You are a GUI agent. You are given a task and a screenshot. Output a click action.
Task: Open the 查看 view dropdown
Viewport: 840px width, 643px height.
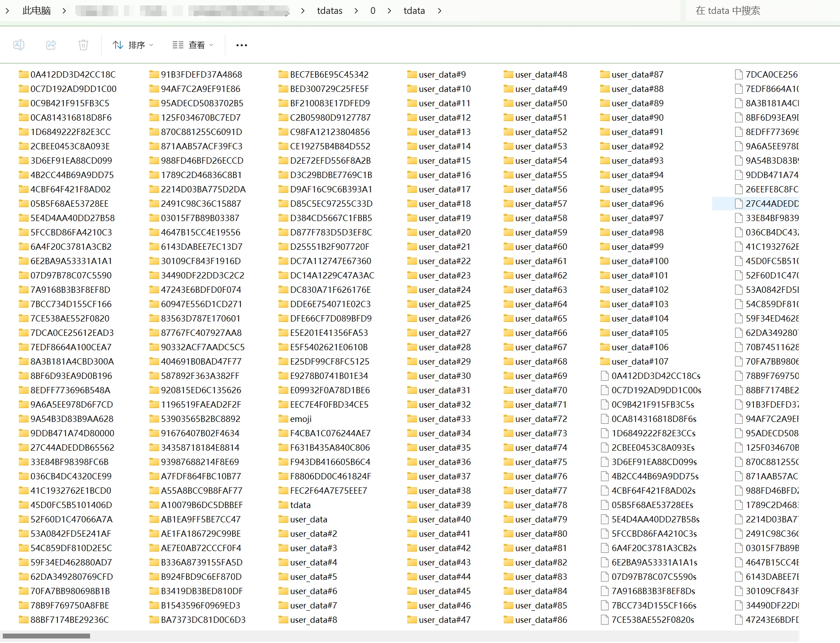tap(193, 45)
